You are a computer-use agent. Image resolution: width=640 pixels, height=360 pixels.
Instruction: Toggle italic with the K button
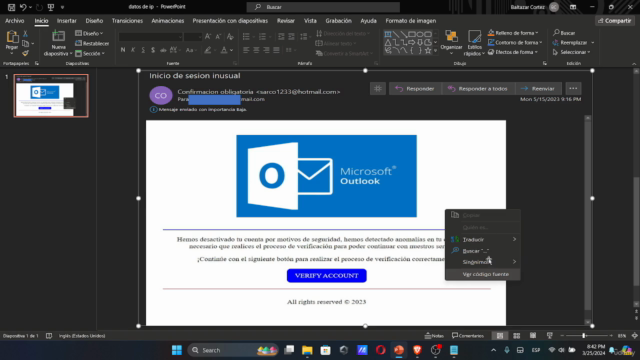(133, 50)
